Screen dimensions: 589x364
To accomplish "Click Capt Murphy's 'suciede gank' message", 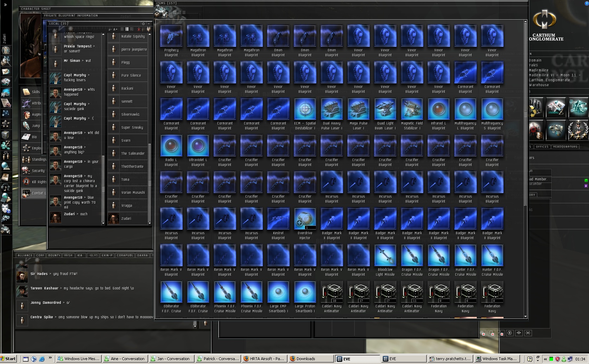I will coord(75,106).
